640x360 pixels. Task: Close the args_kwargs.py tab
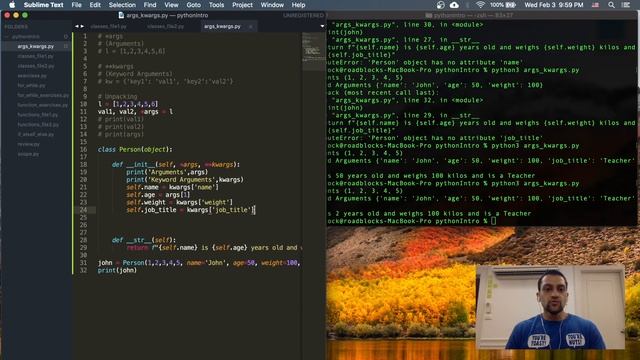click(250, 27)
